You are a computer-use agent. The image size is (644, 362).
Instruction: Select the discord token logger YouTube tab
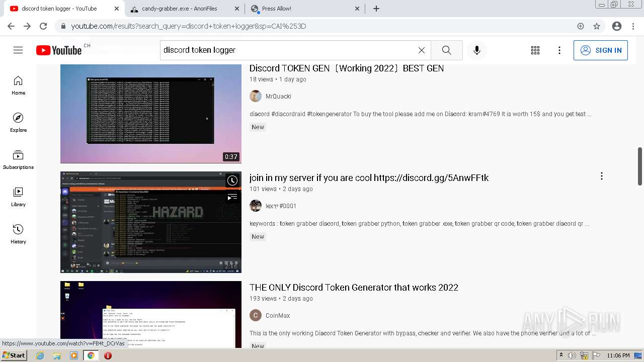(65, 9)
